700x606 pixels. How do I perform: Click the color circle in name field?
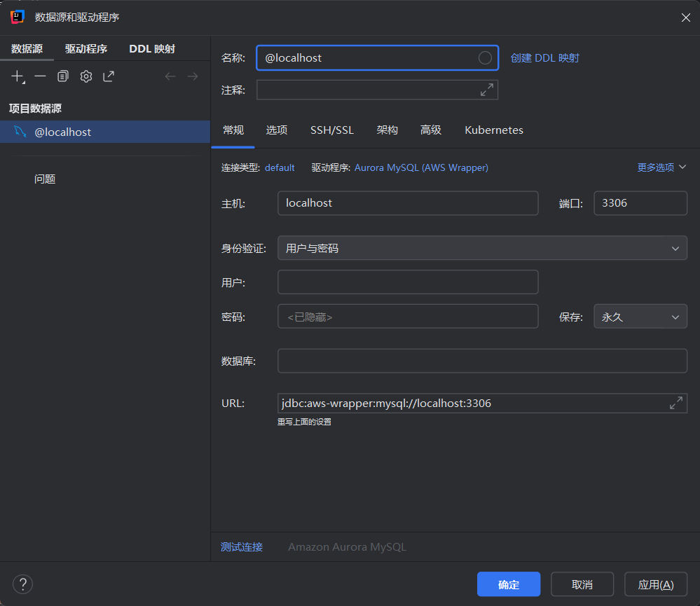(x=485, y=57)
